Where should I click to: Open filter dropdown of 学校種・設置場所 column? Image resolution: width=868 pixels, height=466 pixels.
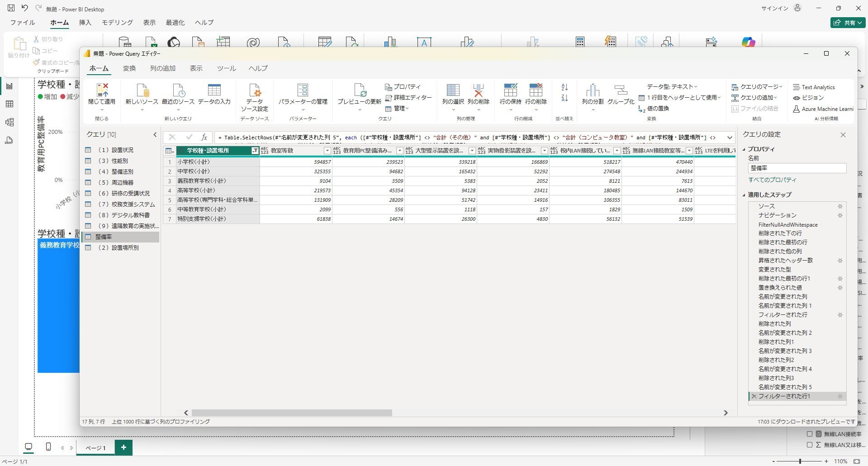255,151
